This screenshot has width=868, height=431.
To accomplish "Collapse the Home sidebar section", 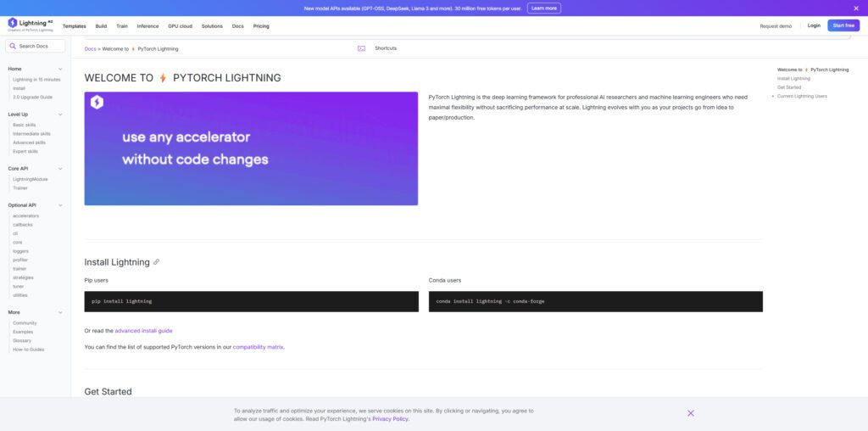I will (60, 69).
